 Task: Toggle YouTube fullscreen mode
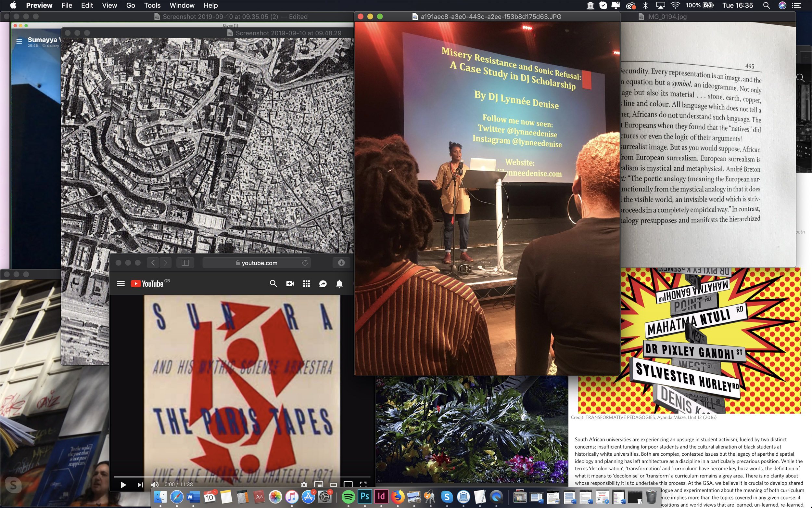click(x=363, y=485)
